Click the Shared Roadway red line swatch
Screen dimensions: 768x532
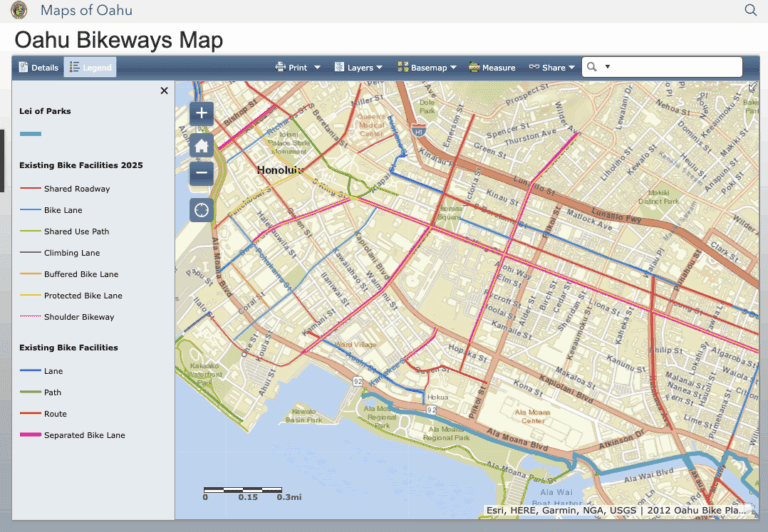click(30, 189)
